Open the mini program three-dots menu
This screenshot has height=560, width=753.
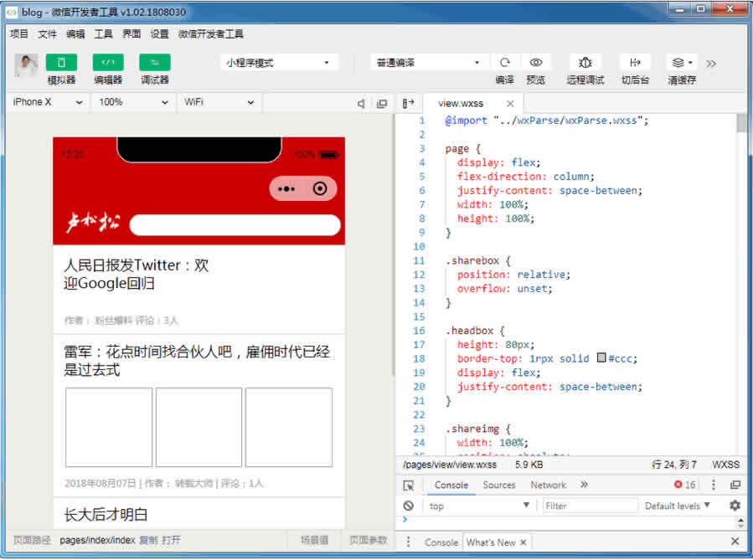point(286,188)
